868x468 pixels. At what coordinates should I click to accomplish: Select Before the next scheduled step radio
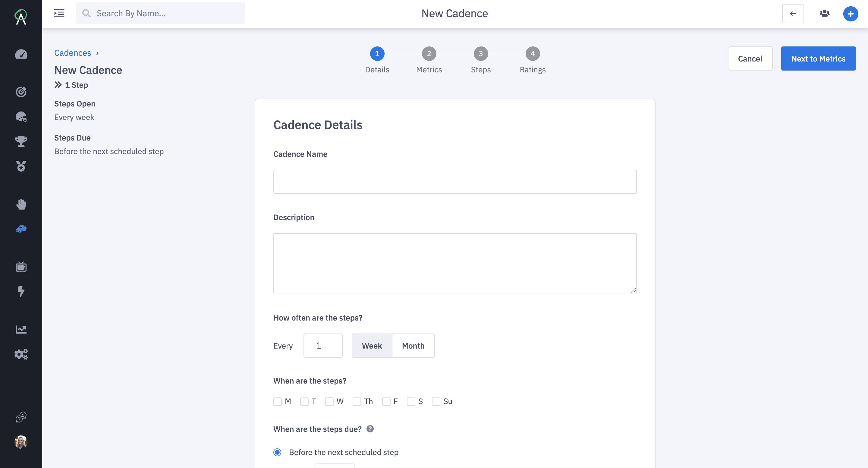pyautogui.click(x=277, y=452)
